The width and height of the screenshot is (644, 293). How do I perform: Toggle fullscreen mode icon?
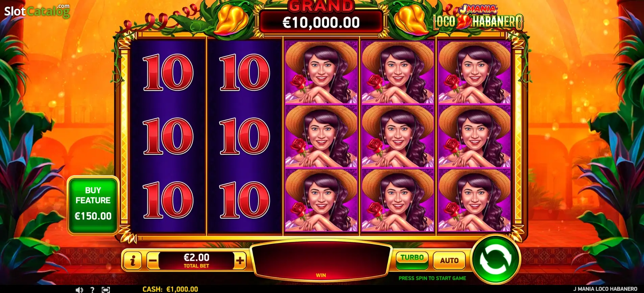tap(106, 290)
